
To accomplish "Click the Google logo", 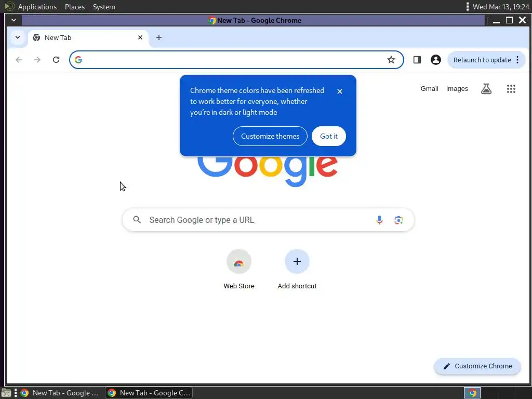I will coord(268,171).
